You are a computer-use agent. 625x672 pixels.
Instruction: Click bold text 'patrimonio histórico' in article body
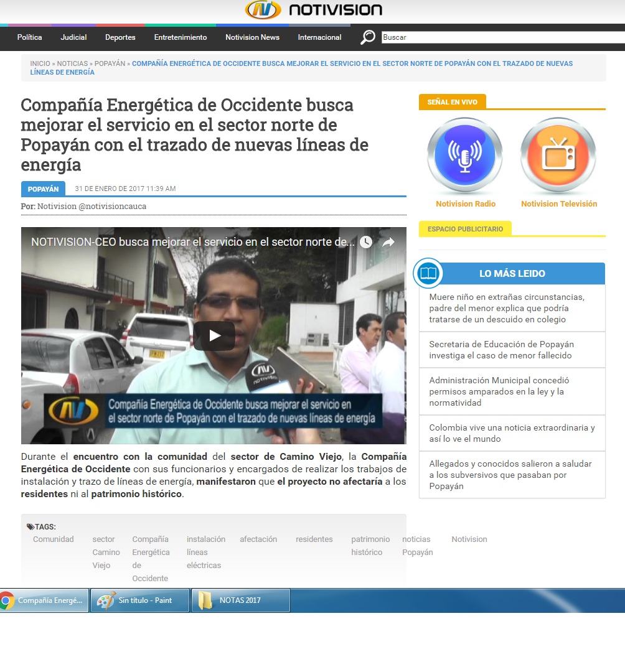[x=136, y=493]
